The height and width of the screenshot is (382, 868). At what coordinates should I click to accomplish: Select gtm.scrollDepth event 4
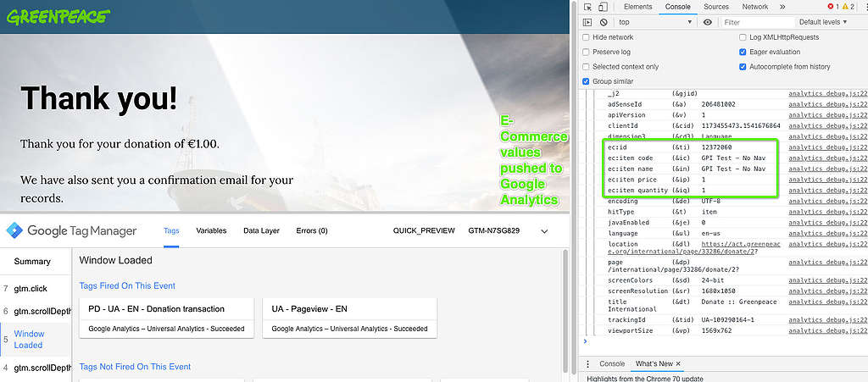click(x=36, y=368)
